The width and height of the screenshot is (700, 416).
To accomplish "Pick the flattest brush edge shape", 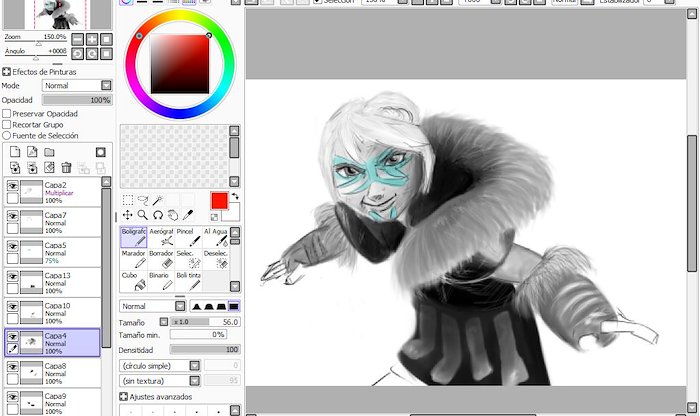I will pos(233,306).
